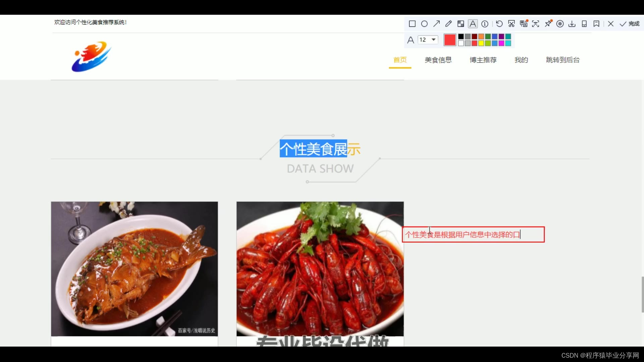Viewport: 644px width, 362px height.
Task: Select the arrow annotation tool
Action: tap(436, 24)
